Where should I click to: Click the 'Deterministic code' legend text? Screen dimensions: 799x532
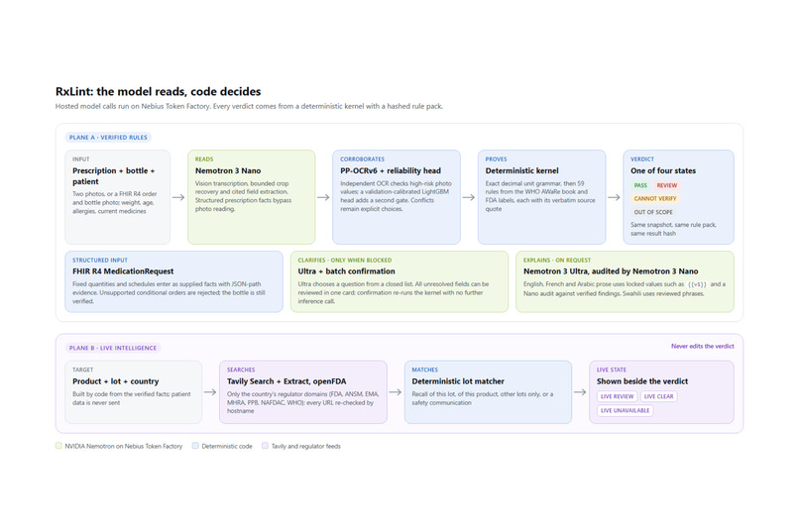tap(227, 447)
